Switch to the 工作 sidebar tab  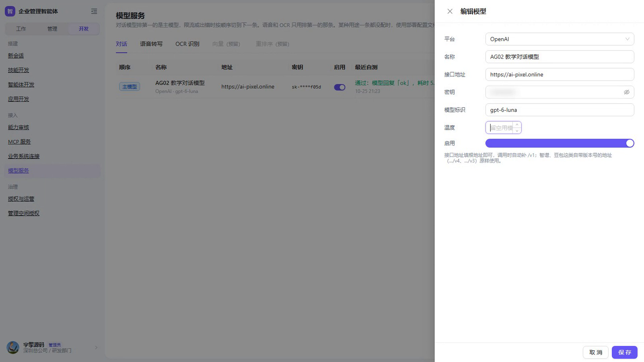pos(21,29)
